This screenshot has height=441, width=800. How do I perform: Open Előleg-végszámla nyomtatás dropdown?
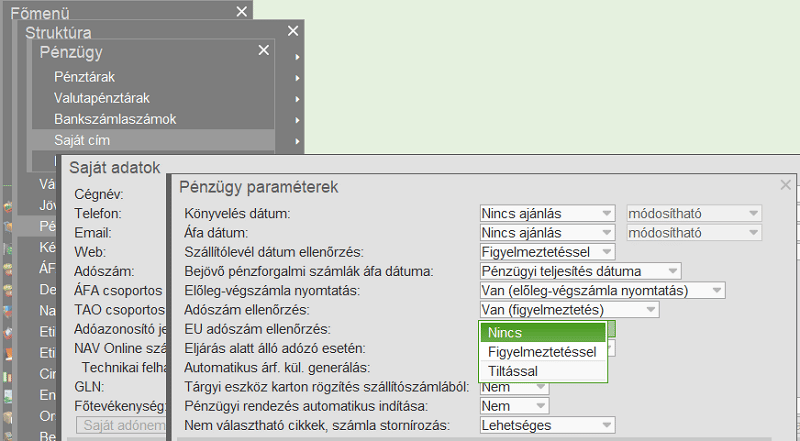[x=602, y=290]
